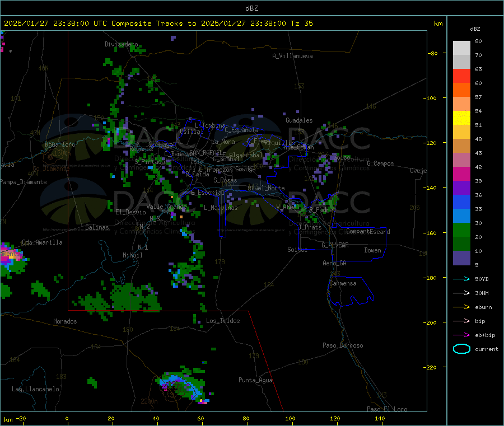
Task: Click the Valle_Grande label on map
Action: (166, 206)
